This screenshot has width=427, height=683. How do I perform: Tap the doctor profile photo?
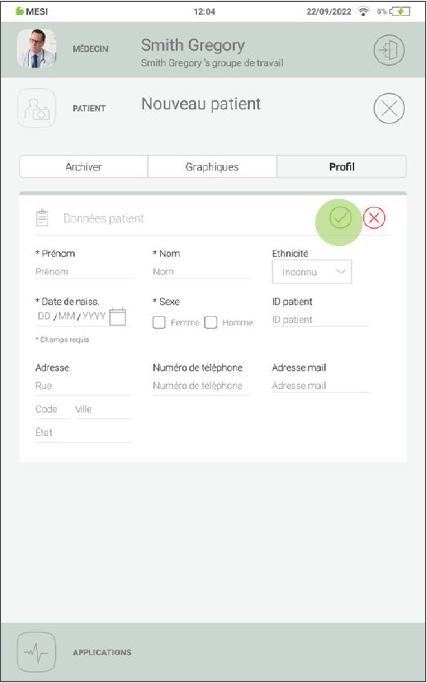37,48
